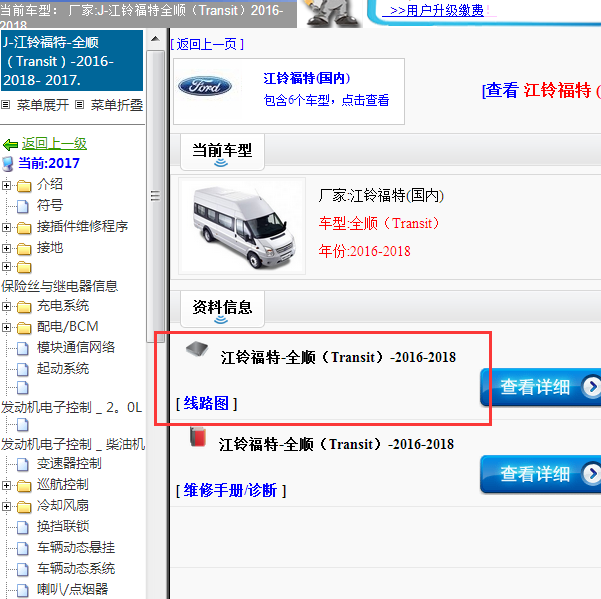Click 江铃福特-全顺 -2016-2018 wiring title

tap(338, 357)
